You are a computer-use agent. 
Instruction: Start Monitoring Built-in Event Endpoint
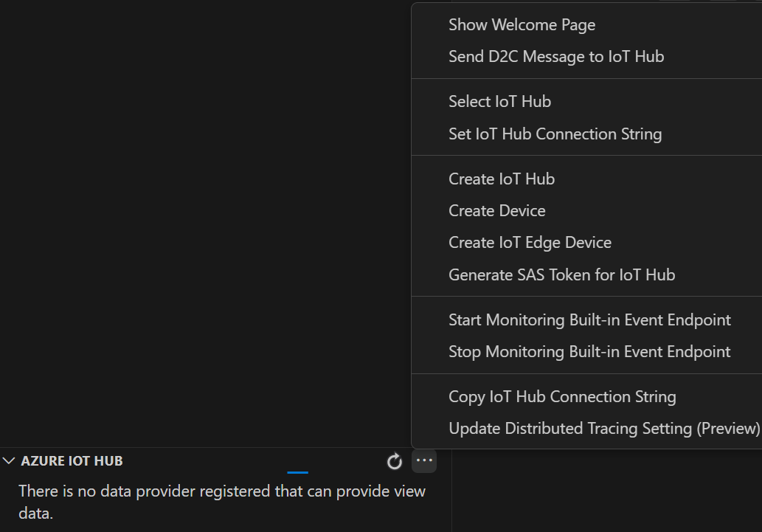pos(586,320)
